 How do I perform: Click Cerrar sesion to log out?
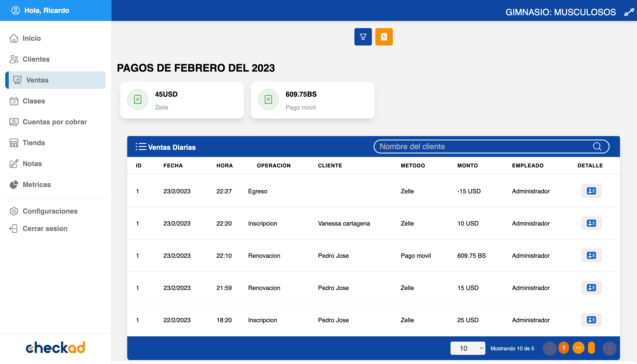pos(45,228)
